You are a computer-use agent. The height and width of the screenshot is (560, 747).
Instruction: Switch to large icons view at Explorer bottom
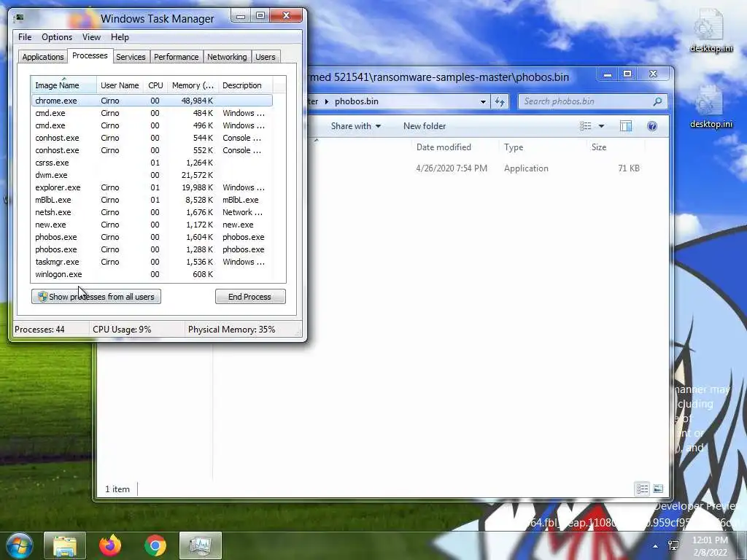[x=658, y=489]
